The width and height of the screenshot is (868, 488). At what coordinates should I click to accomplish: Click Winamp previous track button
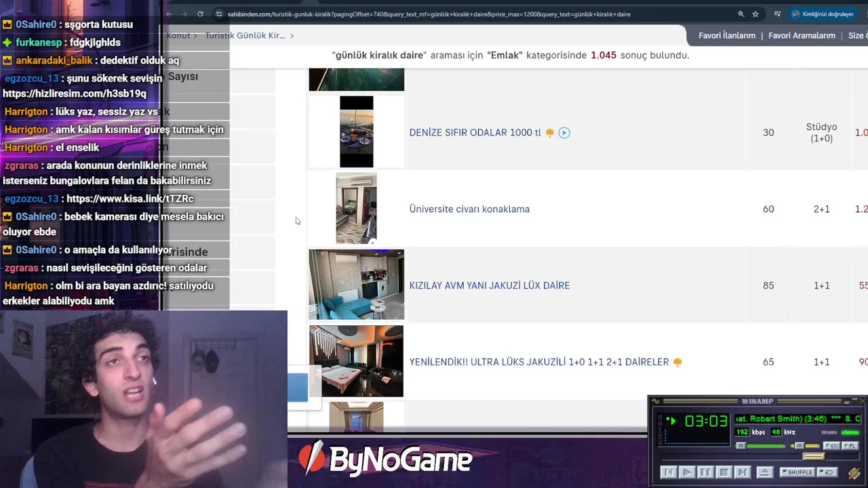[x=668, y=472]
